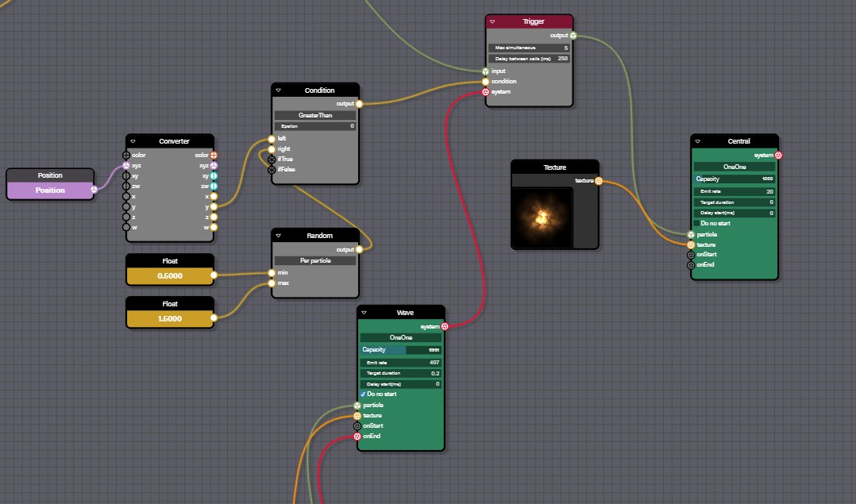Select the Converter node title bar
The height and width of the screenshot is (504, 856).
tap(170, 141)
